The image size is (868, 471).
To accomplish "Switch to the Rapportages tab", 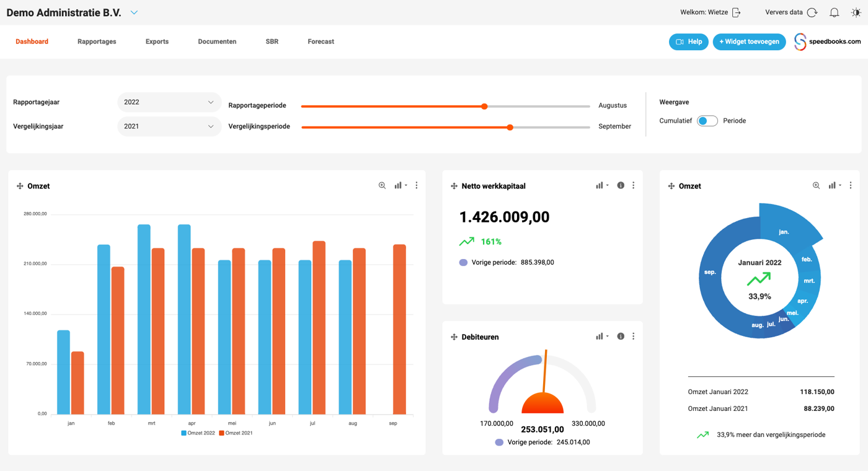I will [97, 42].
